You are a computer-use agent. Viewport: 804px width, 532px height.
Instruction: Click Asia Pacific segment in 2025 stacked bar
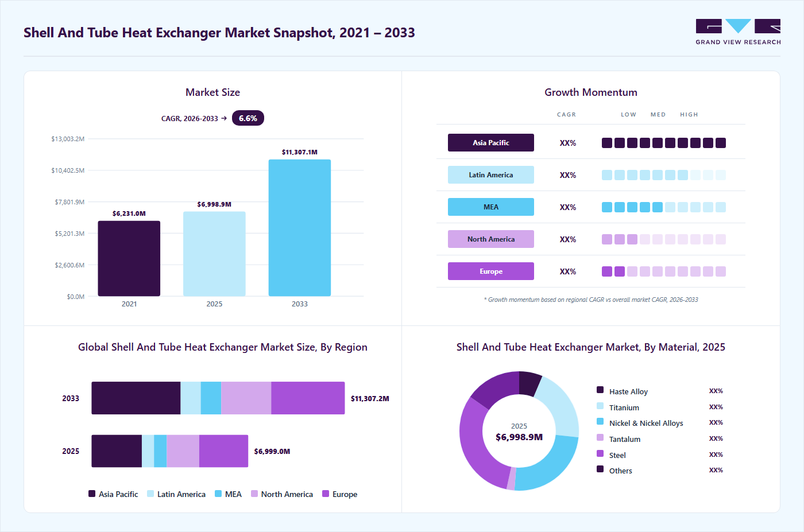point(117,451)
